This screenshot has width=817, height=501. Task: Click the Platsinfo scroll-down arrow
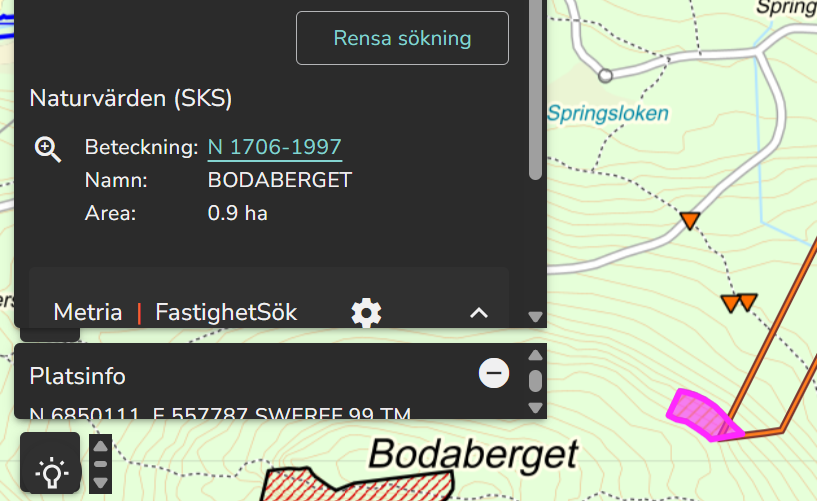coord(535,407)
